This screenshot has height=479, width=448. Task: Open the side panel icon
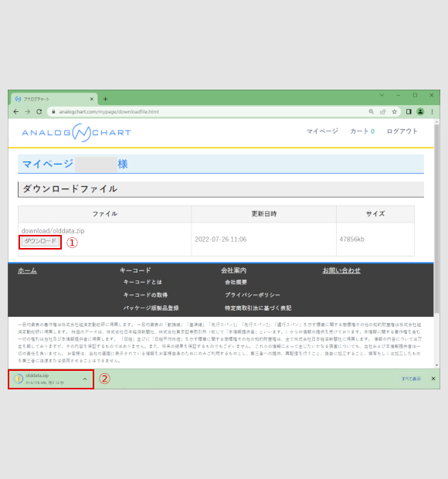tap(409, 112)
